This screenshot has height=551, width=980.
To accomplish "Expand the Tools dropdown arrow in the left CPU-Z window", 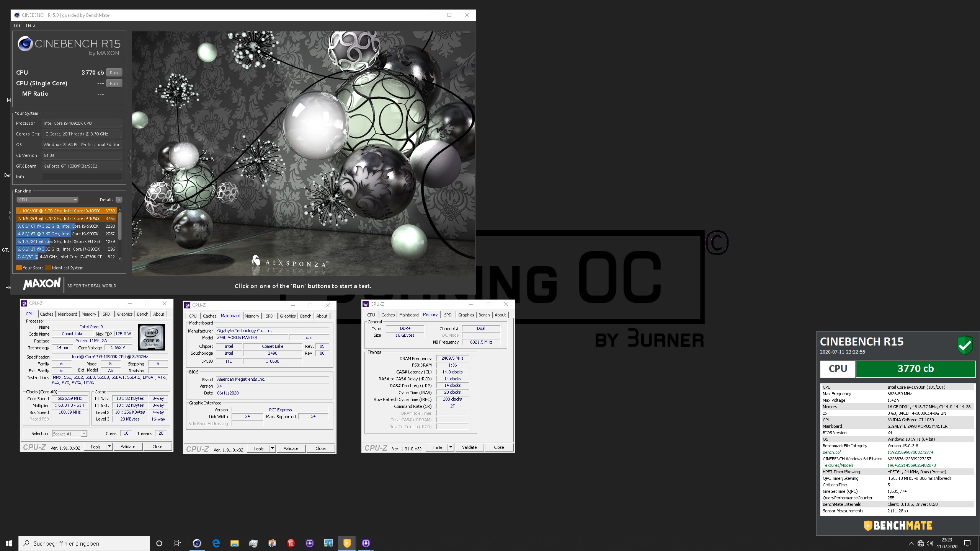I will [109, 447].
